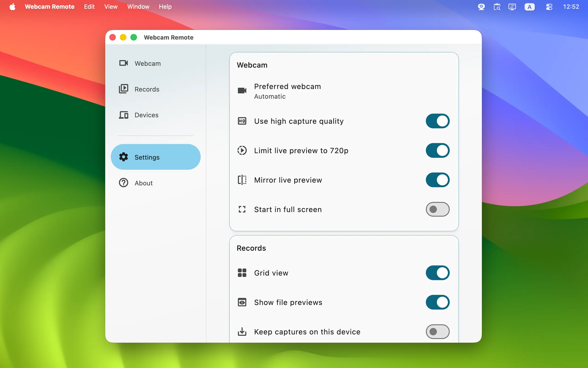The width and height of the screenshot is (588, 368).
Task: Click the 720p live preview limit icon
Action: (242, 150)
